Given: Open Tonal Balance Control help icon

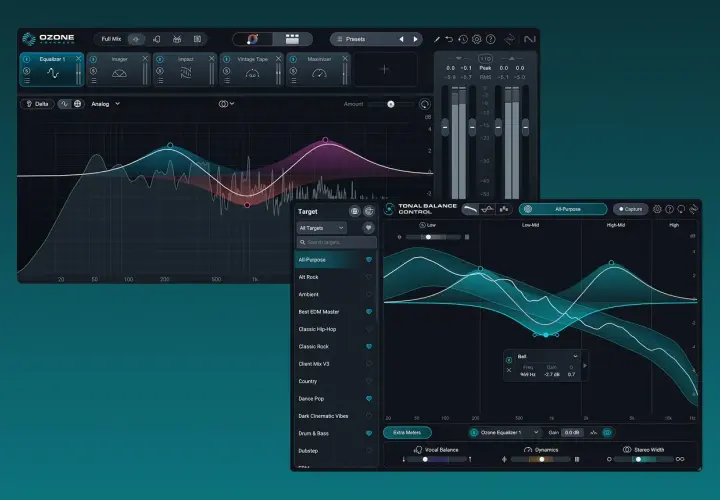Looking at the screenshot, I should point(669,209).
